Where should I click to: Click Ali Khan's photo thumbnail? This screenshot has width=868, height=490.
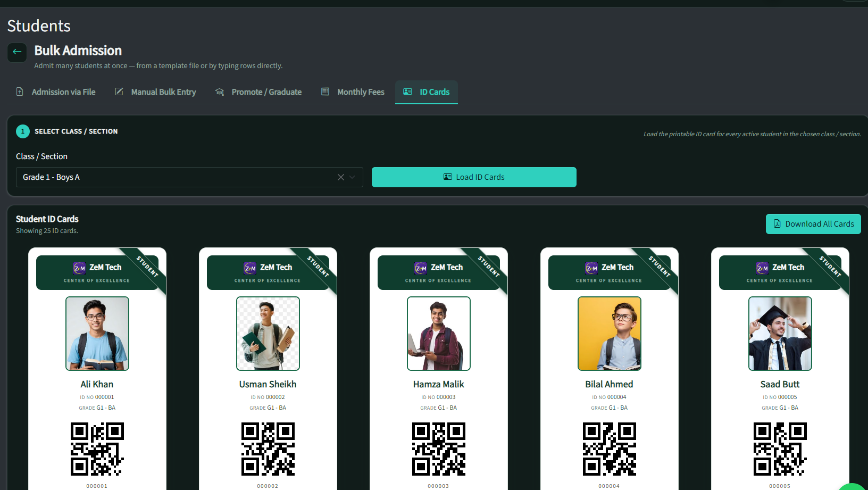[97, 334]
